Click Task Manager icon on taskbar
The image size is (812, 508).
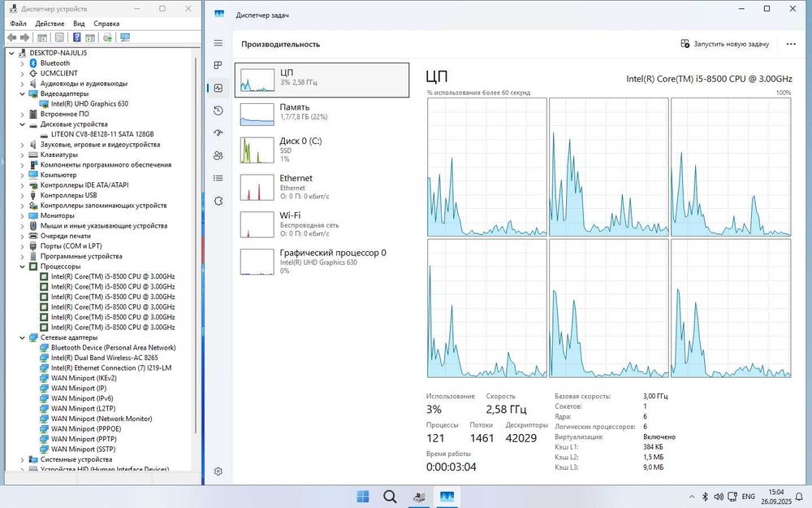[x=447, y=497]
